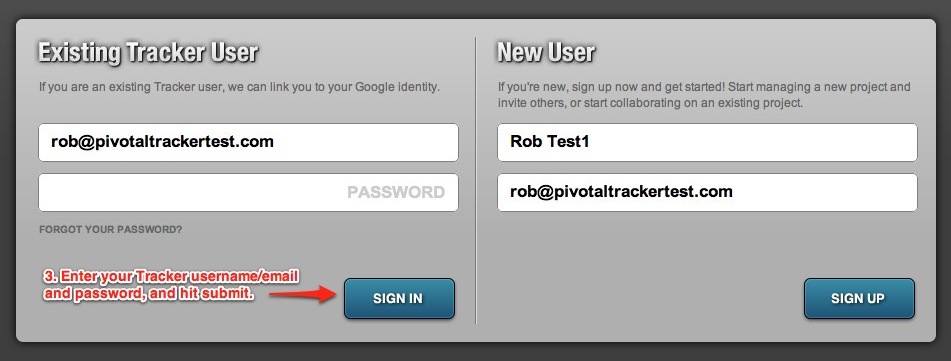Click the Existing Tracker User heading
The image size is (951, 361).
tap(148, 53)
